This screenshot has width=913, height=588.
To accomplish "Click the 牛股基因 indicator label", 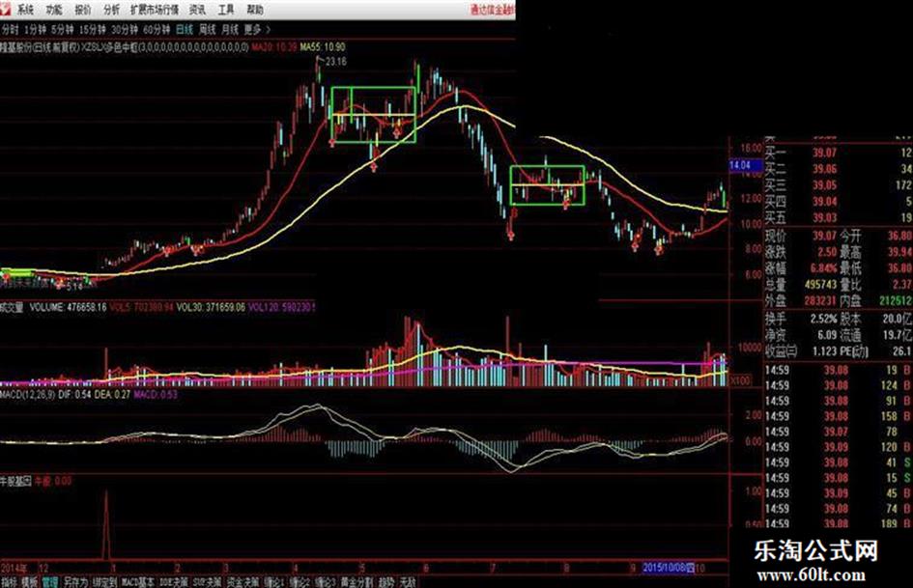I will coord(15,481).
